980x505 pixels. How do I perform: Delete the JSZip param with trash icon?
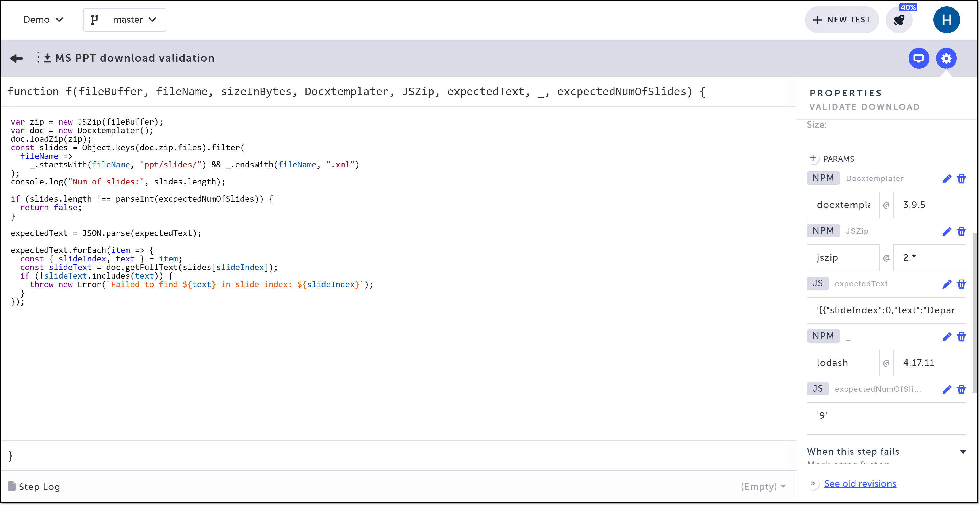(961, 231)
